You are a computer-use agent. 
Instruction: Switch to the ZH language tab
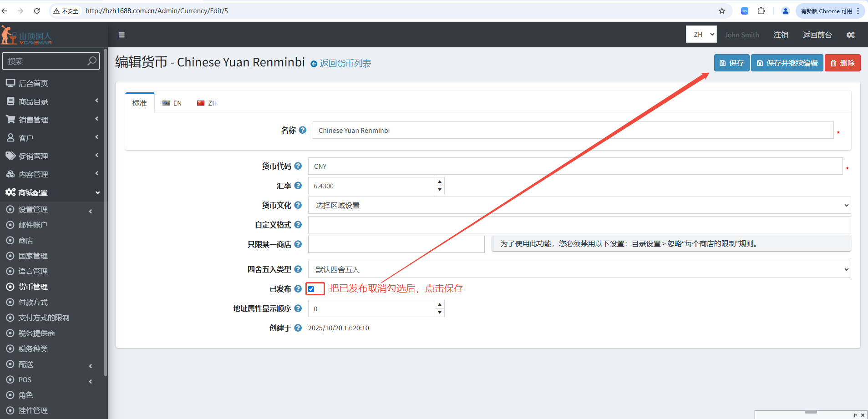point(207,103)
